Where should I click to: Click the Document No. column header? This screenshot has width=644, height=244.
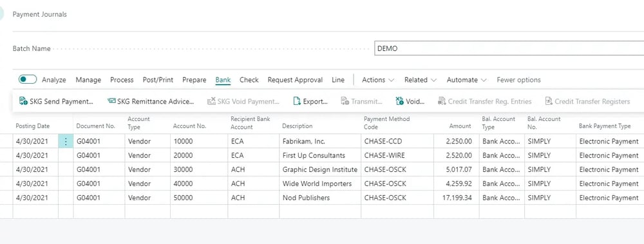coord(96,126)
